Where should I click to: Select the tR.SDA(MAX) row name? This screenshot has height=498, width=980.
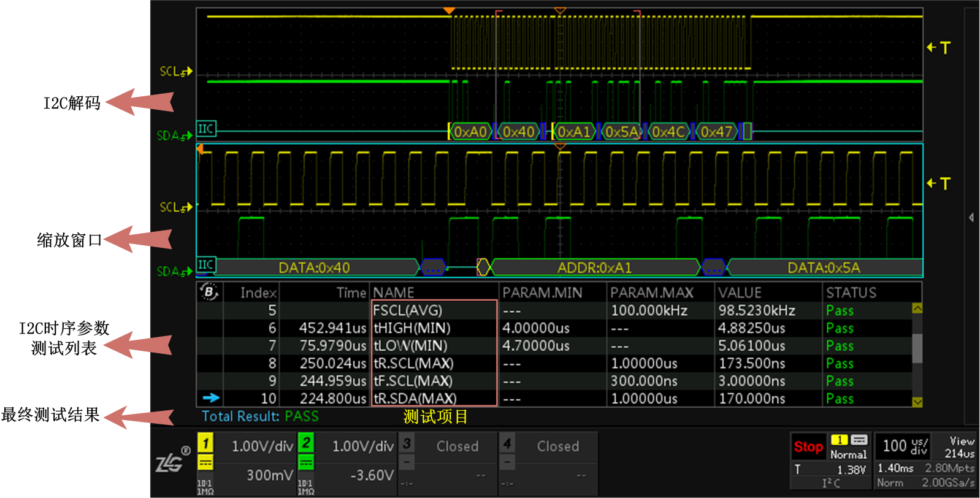(x=415, y=399)
